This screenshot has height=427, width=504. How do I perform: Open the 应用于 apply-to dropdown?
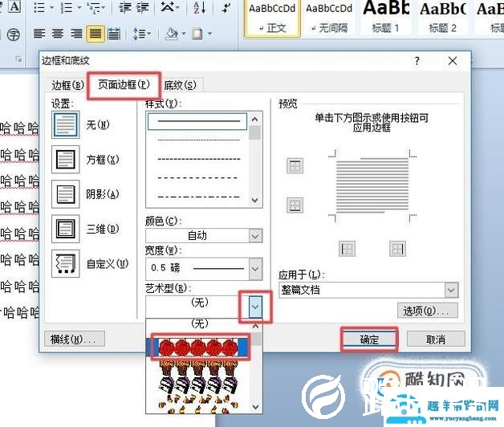(368, 290)
